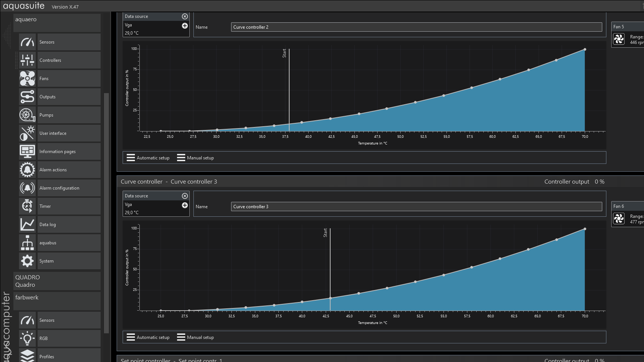Open the Controllers menu label

pos(50,60)
